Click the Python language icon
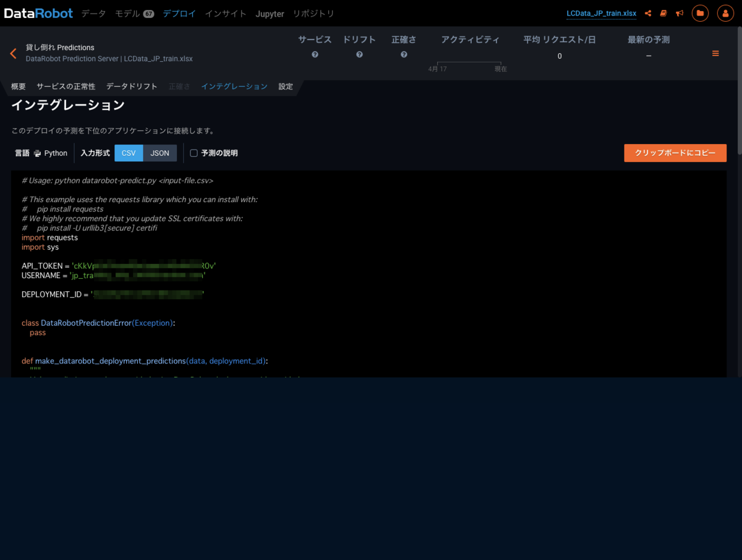This screenshot has width=742, height=560. pos(38,153)
